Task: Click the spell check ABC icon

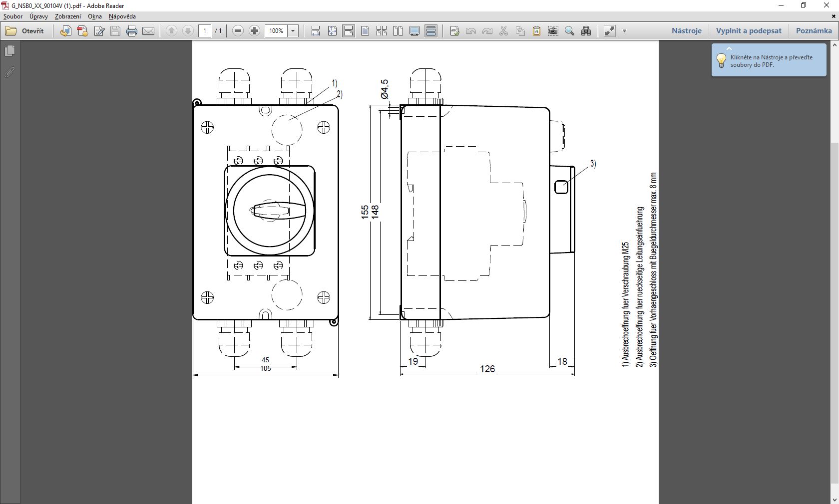Action: tap(454, 31)
